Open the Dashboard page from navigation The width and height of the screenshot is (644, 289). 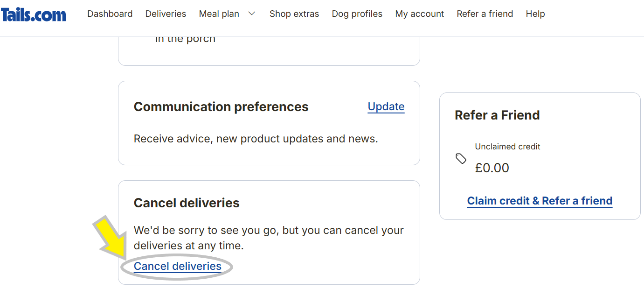coord(110,14)
